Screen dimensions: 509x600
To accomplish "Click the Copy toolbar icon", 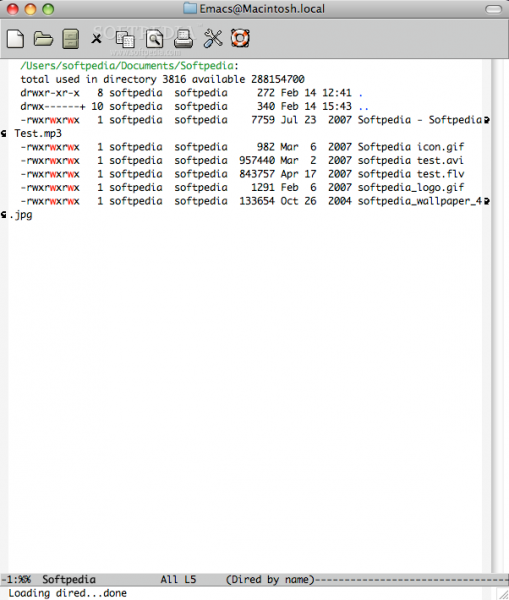I will pyautogui.click(x=125, y=39).
